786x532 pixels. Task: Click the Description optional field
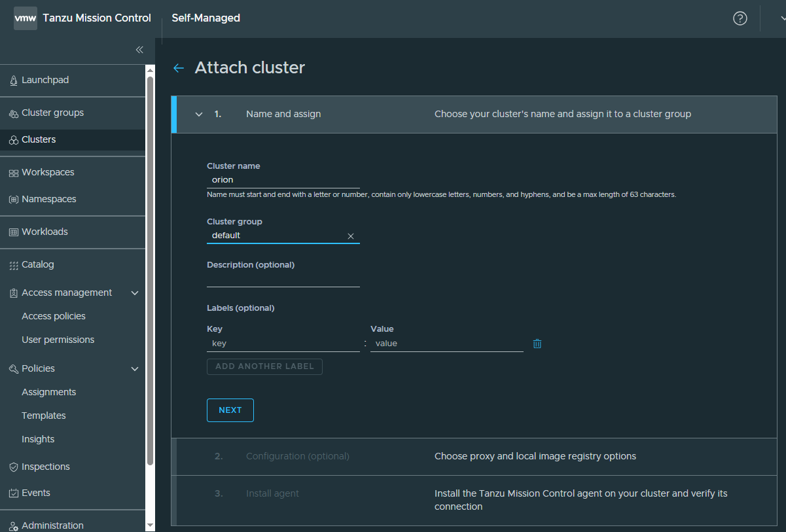click(283, 279)
